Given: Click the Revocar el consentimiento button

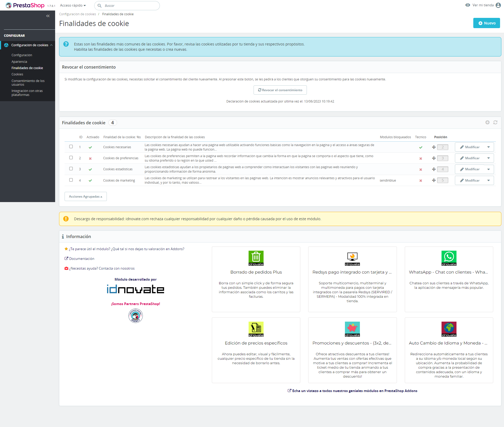Looking at the screenshot, I should pos(280,90).
